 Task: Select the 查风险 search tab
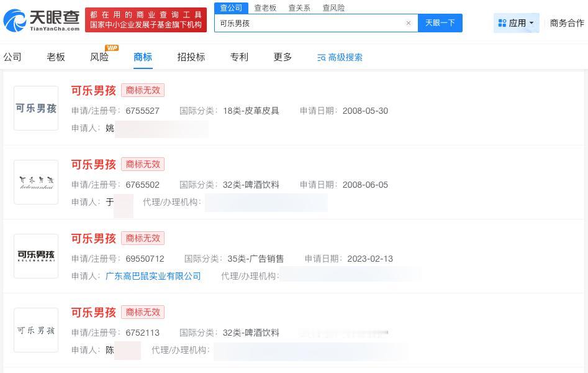pos(333,8)
